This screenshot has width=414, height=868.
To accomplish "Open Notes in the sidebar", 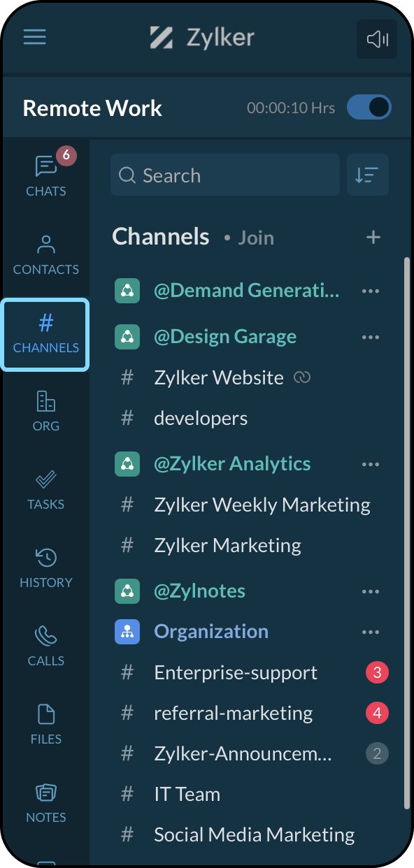I will coord(46,803).
